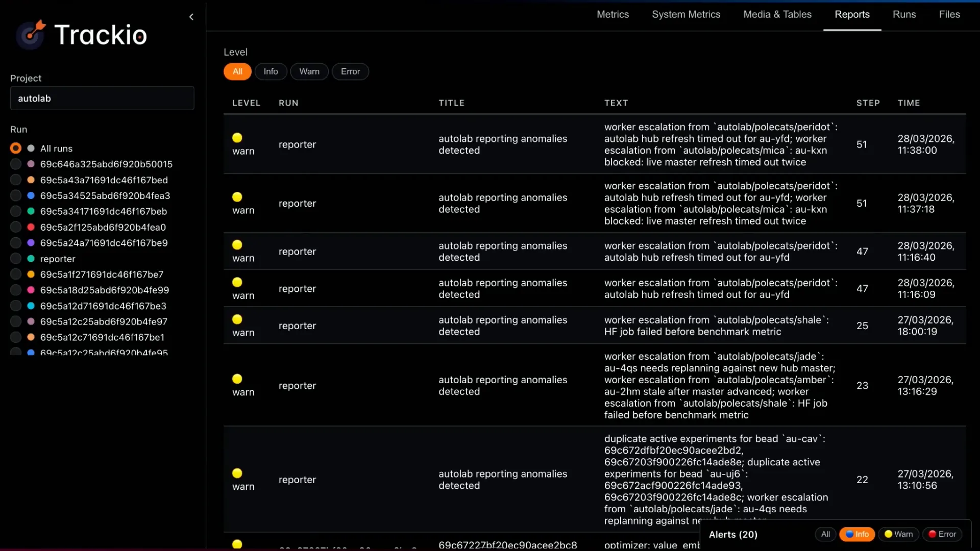Screen dimensions: 980x551
Task: Open the Files tab
Action: (949, 14)
